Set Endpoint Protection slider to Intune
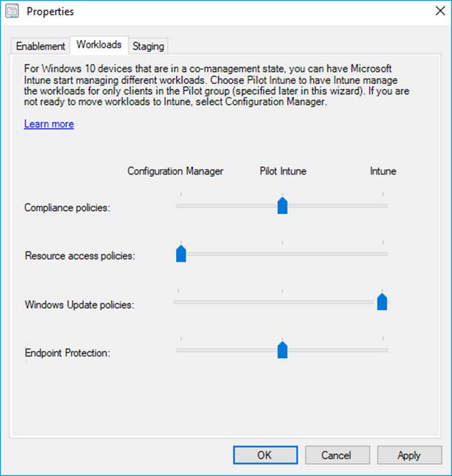This screenshot has width=452, height=476. (382, 350)
